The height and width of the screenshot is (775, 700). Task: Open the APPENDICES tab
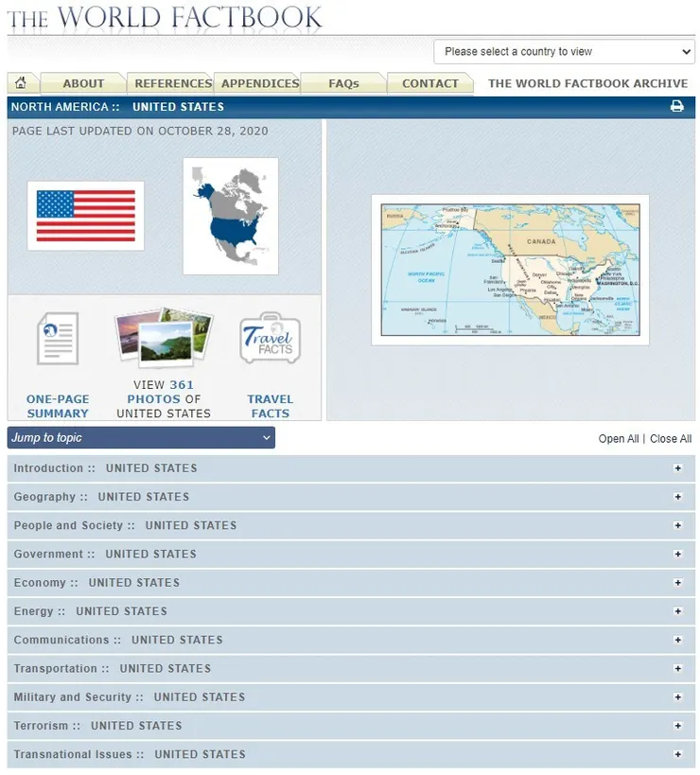260,83
